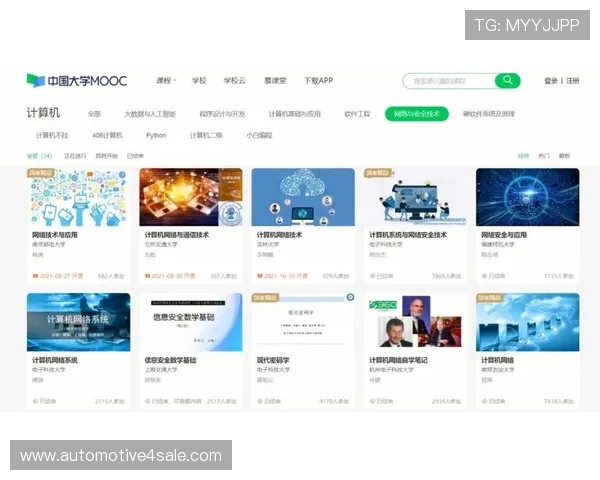Screen dimensions: 600x480
Task: Open the 计算机系统与网络安全技术 course thumbnail
Action: (415, 197)
